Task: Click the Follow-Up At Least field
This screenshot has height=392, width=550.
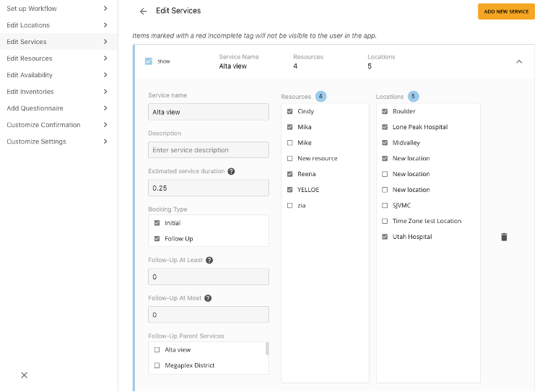Action: 209,277
